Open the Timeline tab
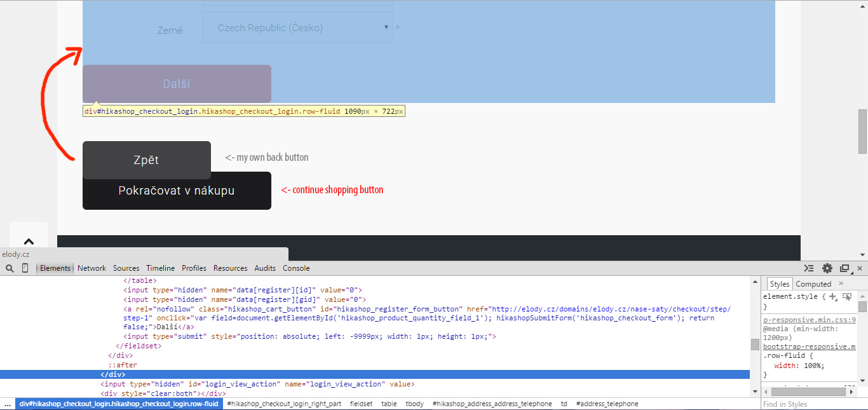This screenshot has width=868, height=410. (x=160, y=268)
